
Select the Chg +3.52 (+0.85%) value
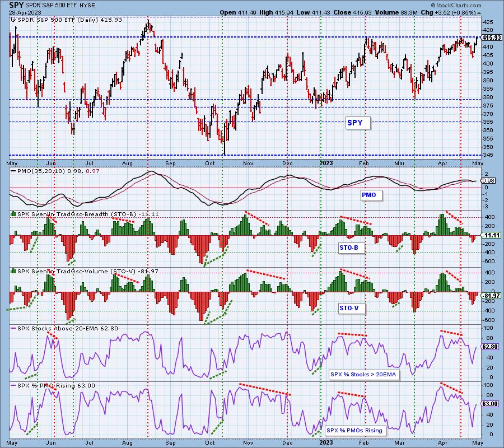(x=448, y=12)
